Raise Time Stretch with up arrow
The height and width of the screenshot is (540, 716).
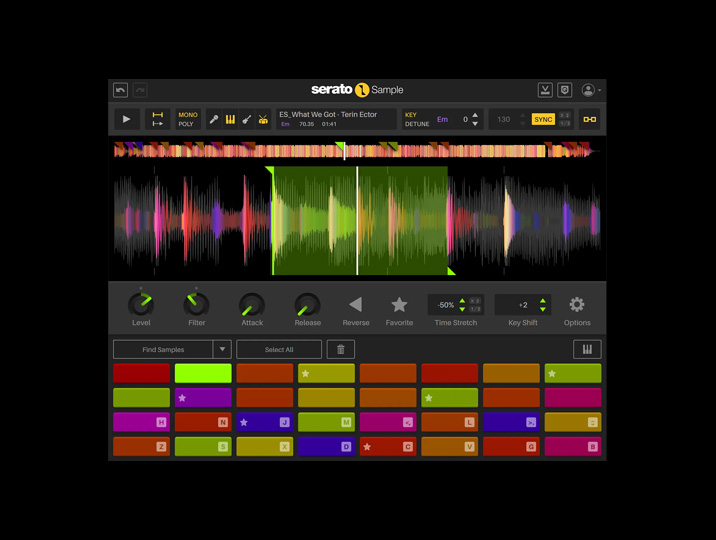[x=462, y=301]
